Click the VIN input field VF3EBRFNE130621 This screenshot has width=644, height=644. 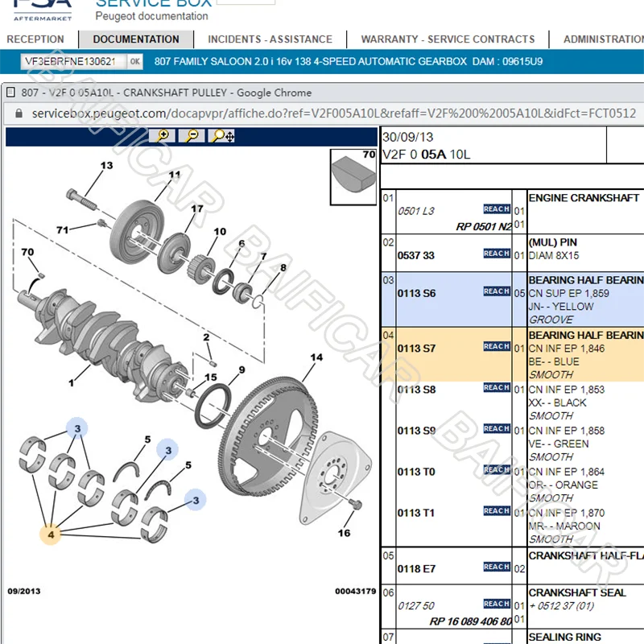[x=73, y=62]
